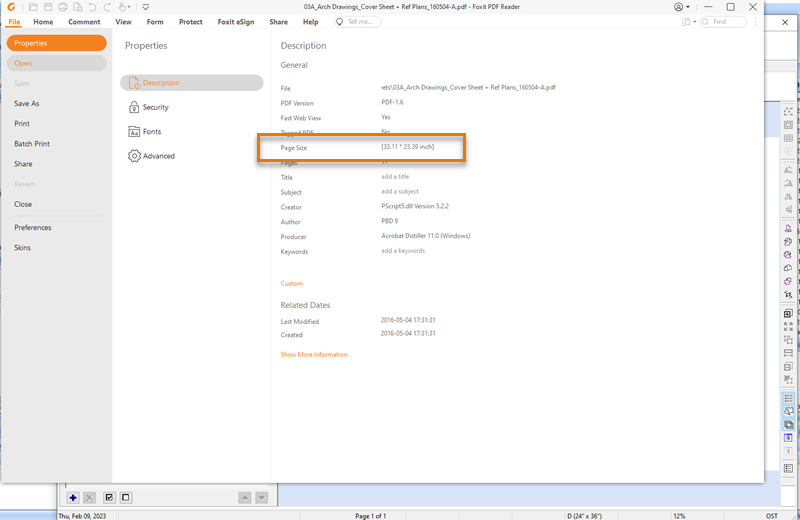The width and height of the screenshot is (800, 520).
Task: Open the File tab
Action: point(14,22)
